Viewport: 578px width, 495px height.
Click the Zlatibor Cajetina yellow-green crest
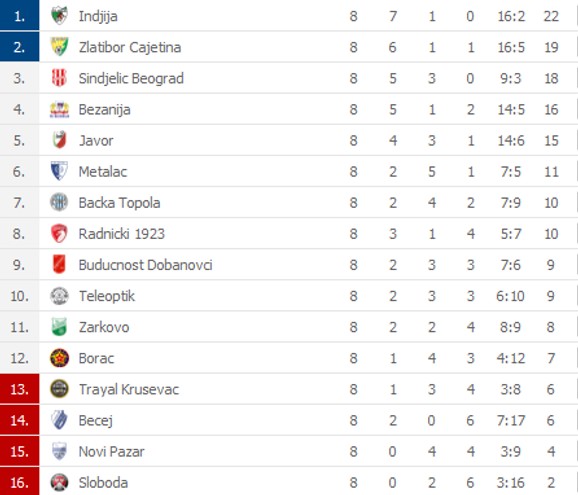pyautogui.click(x=59, y=47)
